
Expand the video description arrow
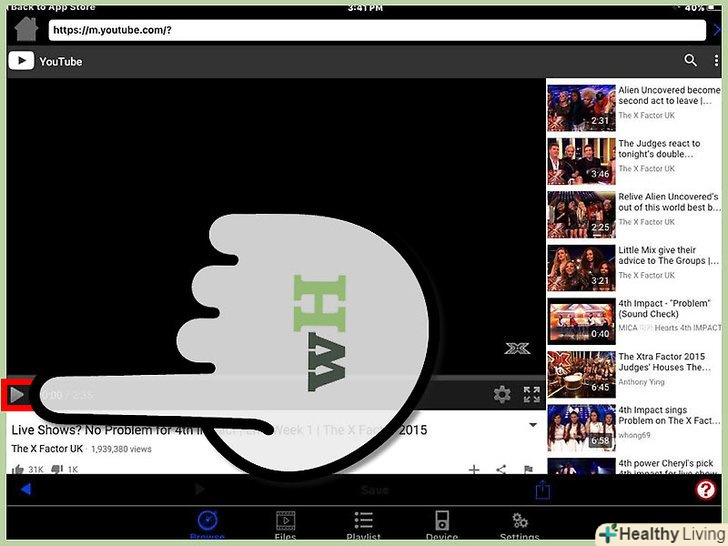(533, 425)
